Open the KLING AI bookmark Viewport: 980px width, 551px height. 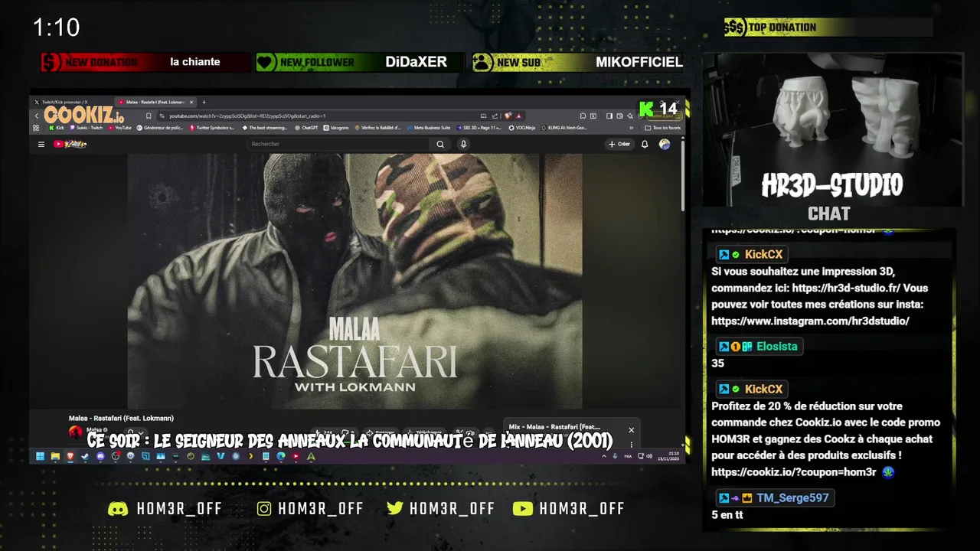(x=565, y=128)
